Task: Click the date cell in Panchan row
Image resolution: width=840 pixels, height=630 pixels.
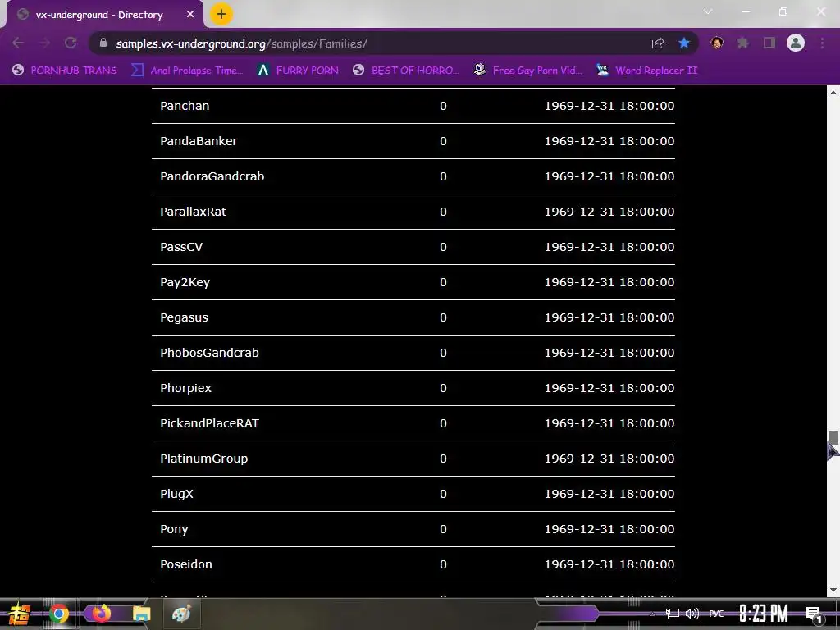Action: pos(609,106)
